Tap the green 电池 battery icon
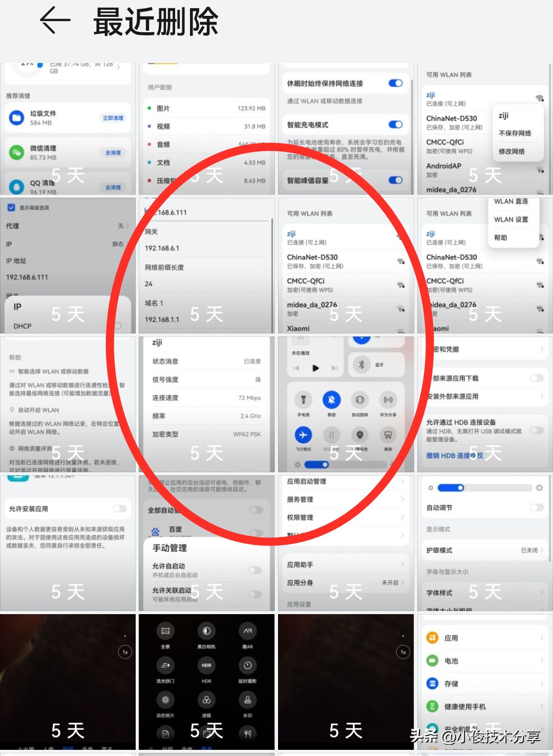The height and width of the screenshot is (756, 553). point(433,661)
